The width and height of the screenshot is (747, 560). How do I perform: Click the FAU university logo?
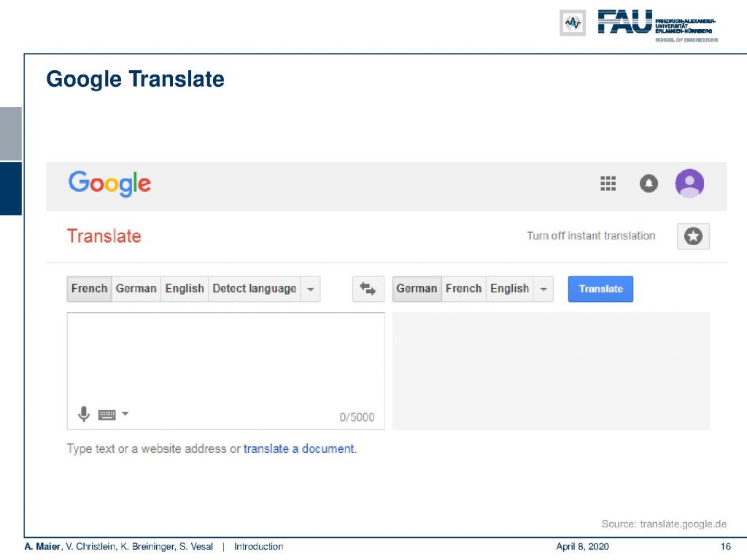coord(657,25)
